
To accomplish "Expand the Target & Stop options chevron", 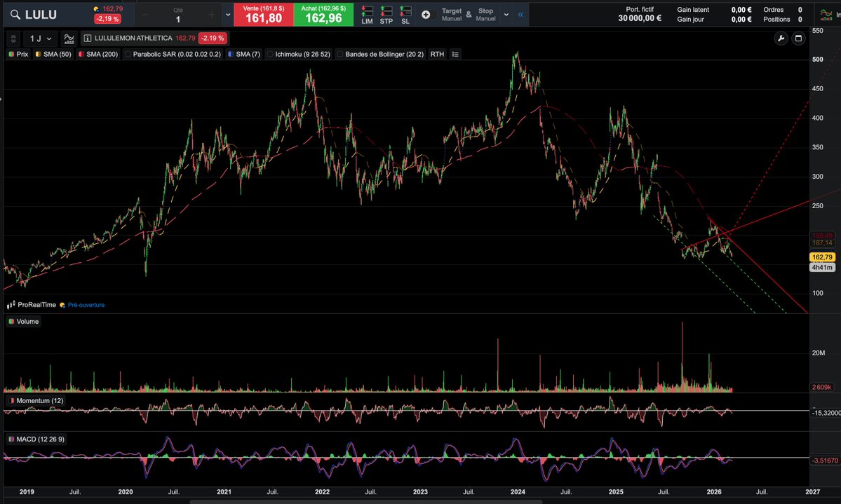I will tap(506, 15).
